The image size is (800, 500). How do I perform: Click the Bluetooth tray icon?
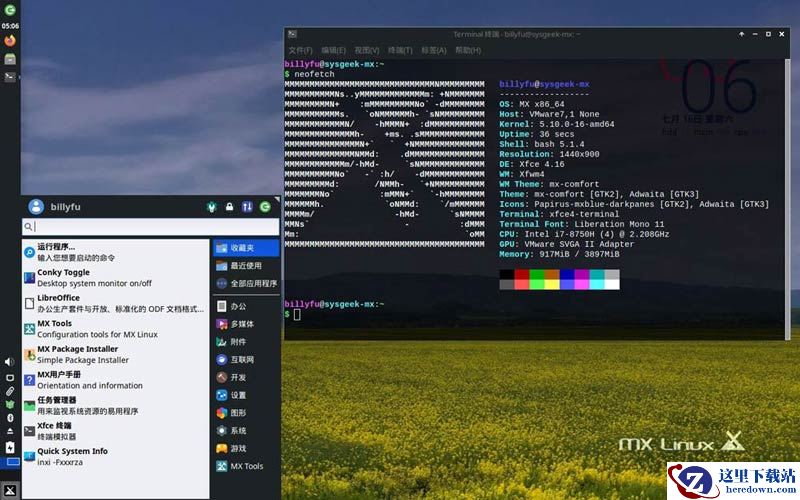click(10, 418)
